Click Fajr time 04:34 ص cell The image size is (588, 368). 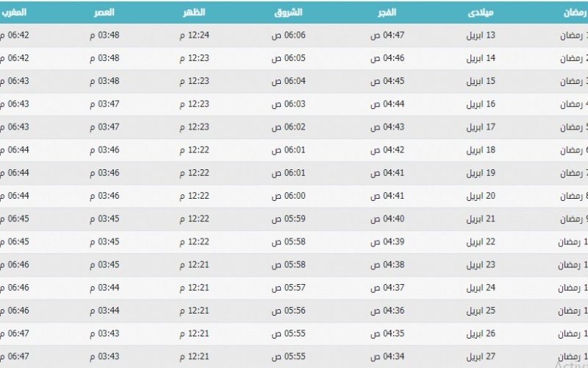pyautogui.click(x=387, y=356)
